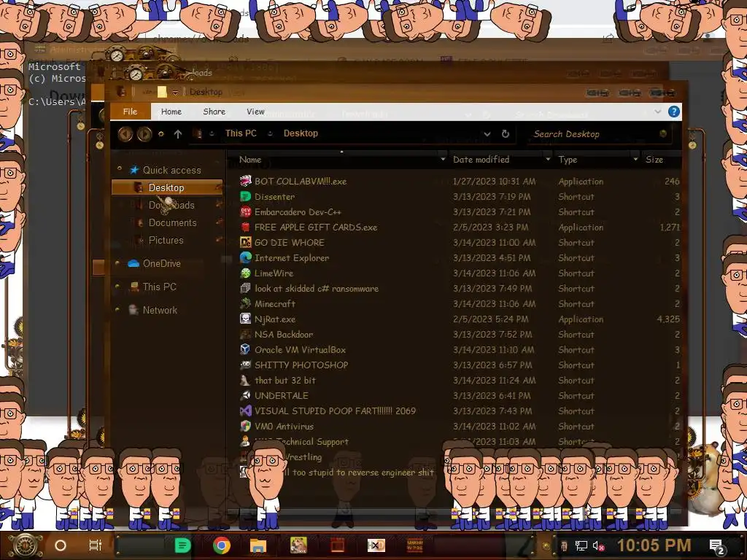Image resolution: width=747 pixels, height=560 pixels.
Task: Open the notification center icon
Action: click(717, 547)
